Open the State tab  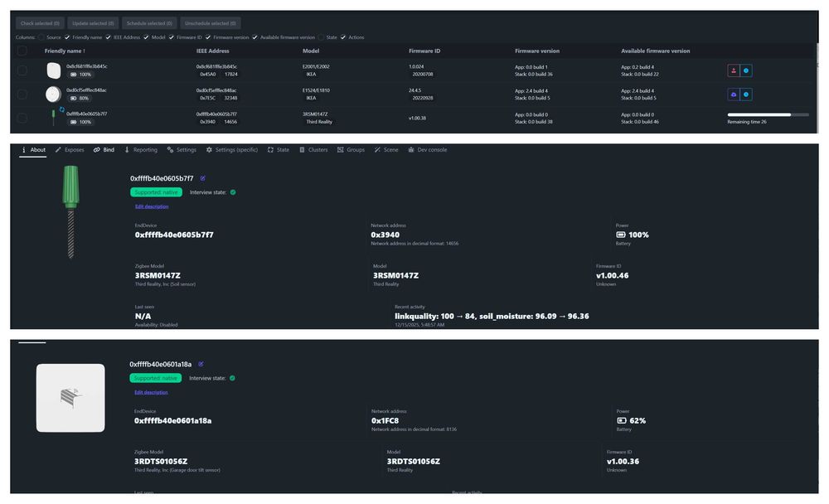[x=279, y=150]
